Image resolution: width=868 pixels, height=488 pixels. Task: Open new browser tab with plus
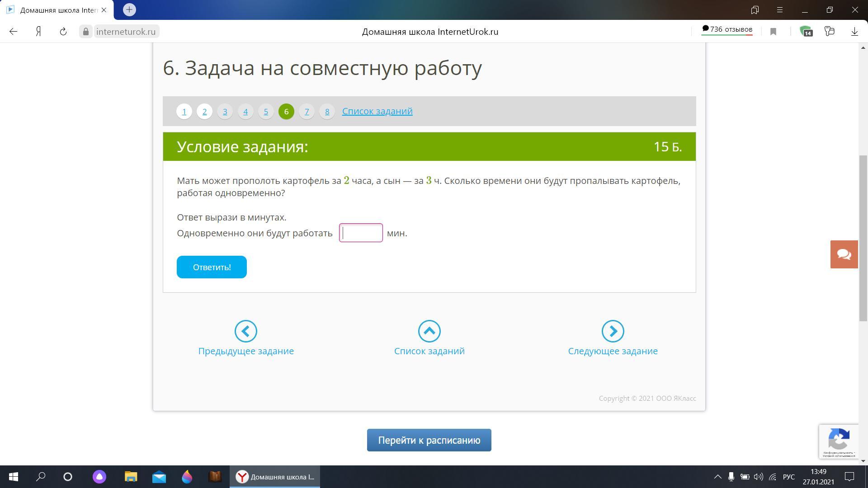pyautogui.click(x=129, y=9)
